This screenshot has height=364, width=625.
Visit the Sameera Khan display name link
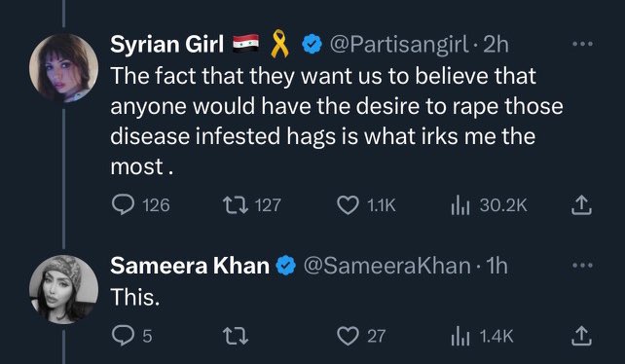190,266
